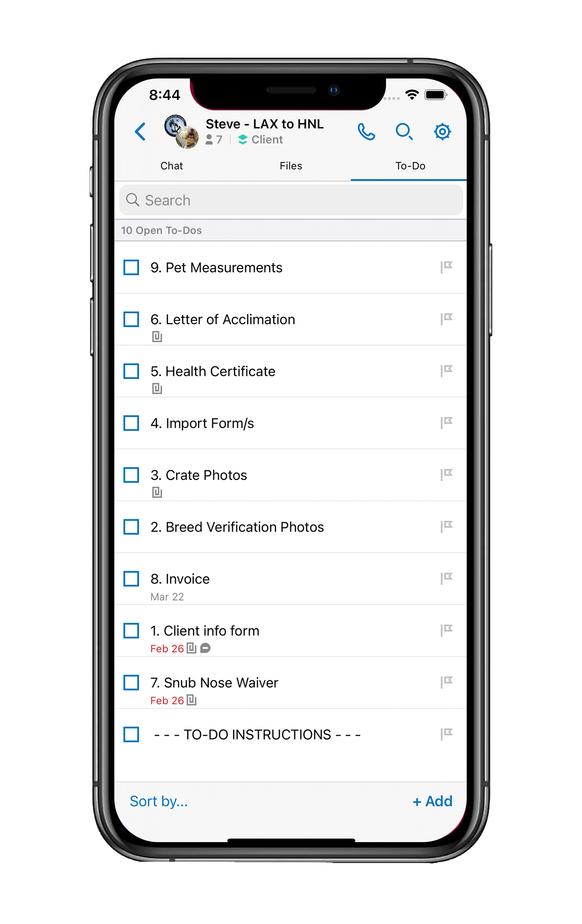Screen dimensions: 582x924
Task: Go back using the left chevron
Action: coord(140,132)
